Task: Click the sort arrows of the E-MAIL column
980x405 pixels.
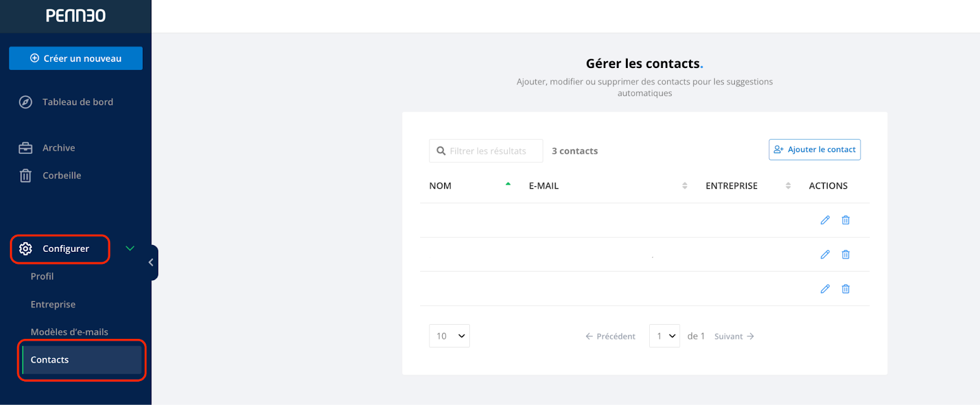Action: 685,186
